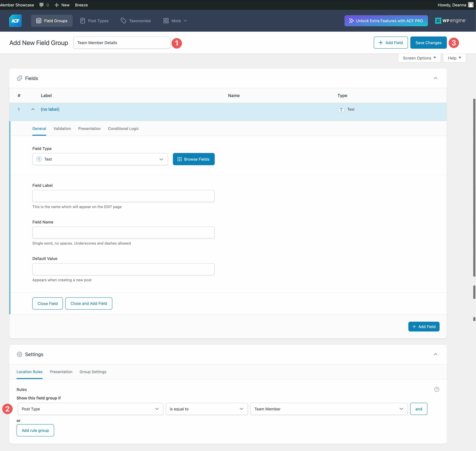Click the ACF logo
This screenshot has height=451, width=476.
pyautogui.click(x=15, y=20)
